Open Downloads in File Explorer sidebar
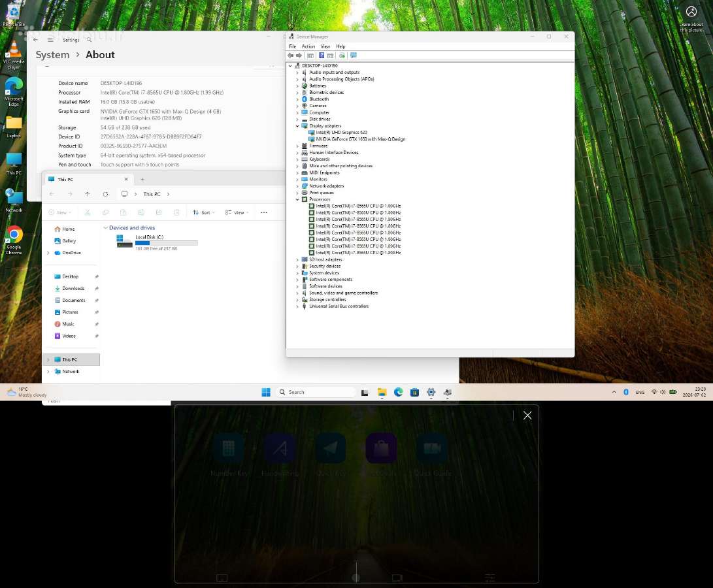 [73, 288]
